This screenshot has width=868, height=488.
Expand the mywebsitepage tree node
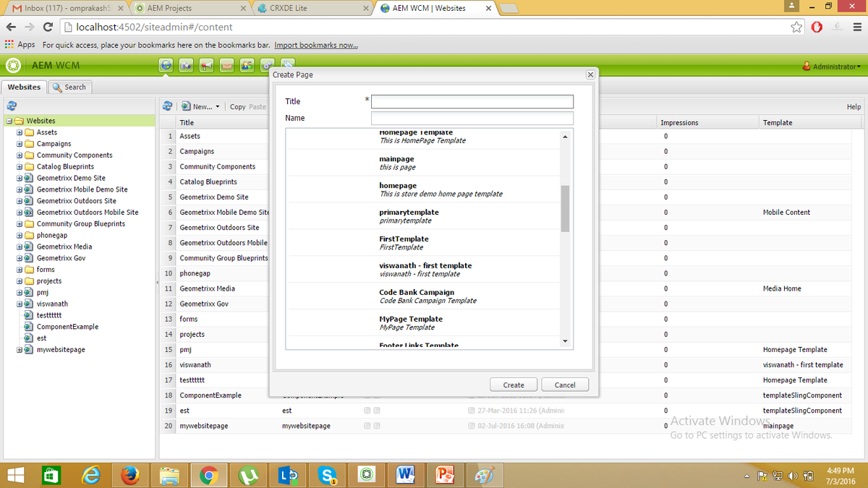click(x=20, y=350)
